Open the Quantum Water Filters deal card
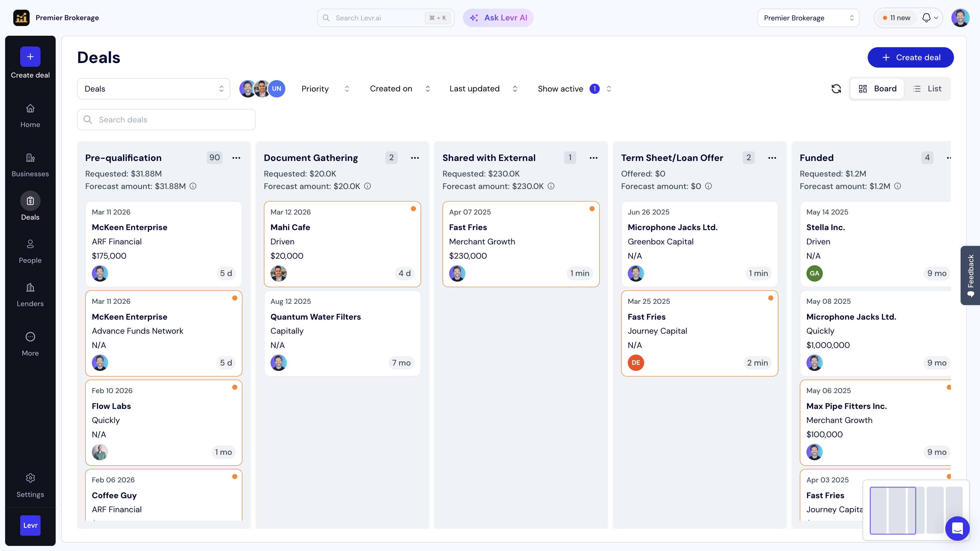The width and height of the screenshot is (980, 551). pos(342,333)
